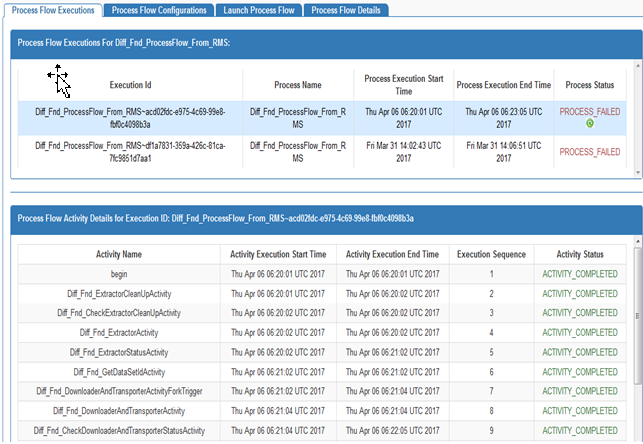Click end time Thu Apr 06 06:23:05

tap(504, 118)
